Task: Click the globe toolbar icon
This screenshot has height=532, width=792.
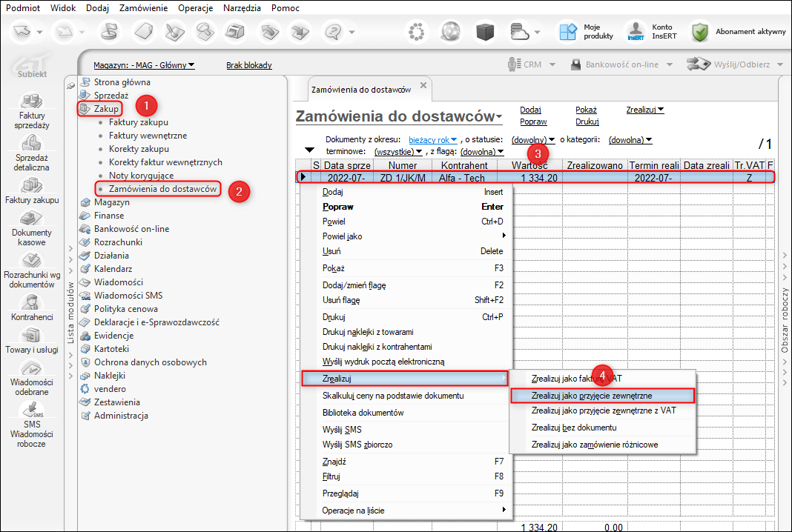Action: (x=450, y=32)
